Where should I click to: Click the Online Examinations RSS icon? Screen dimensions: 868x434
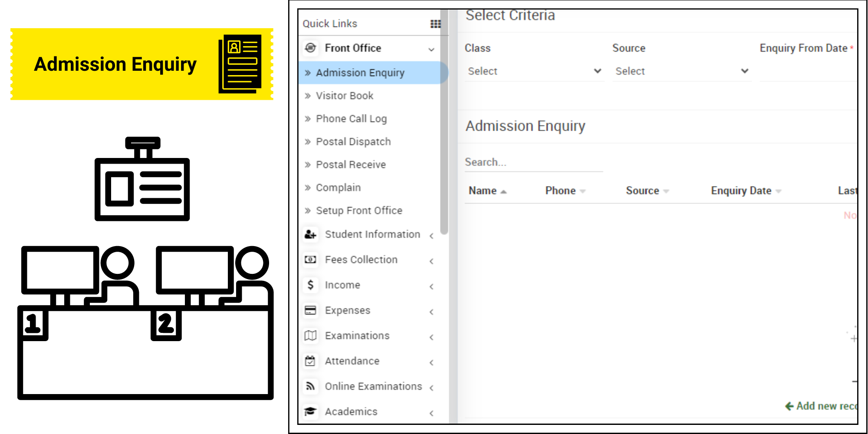tap(310, 386)
